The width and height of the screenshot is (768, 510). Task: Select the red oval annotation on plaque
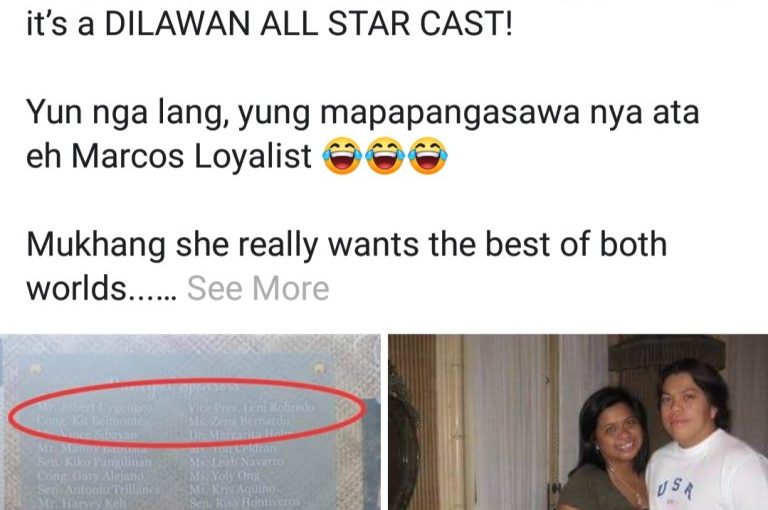click(x=187, y=413)
